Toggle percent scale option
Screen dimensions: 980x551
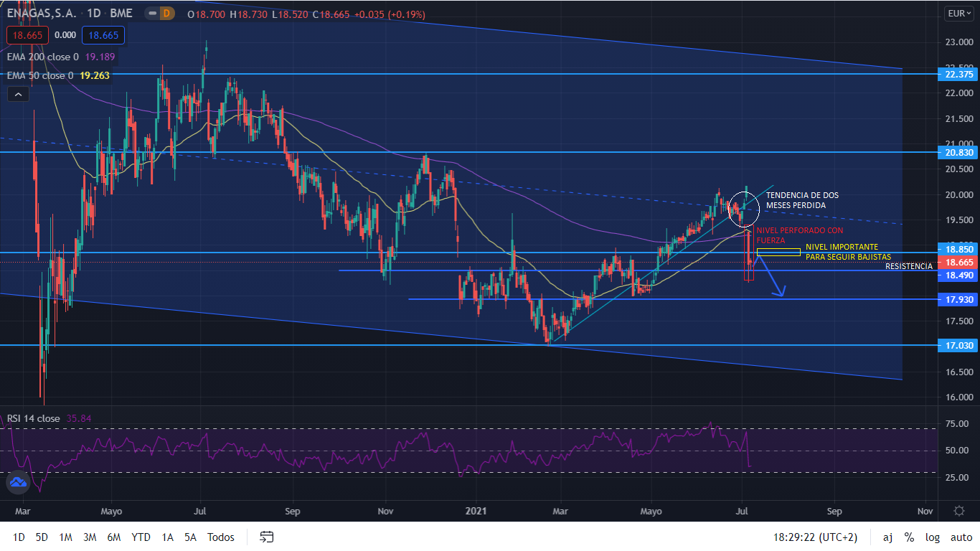click(909, 537)
